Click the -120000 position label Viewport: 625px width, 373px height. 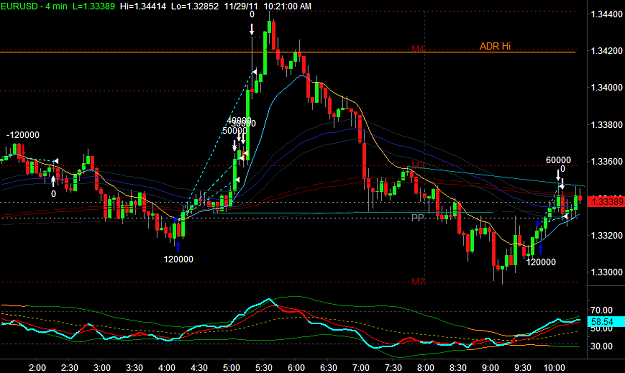click(x=23, y=135)
